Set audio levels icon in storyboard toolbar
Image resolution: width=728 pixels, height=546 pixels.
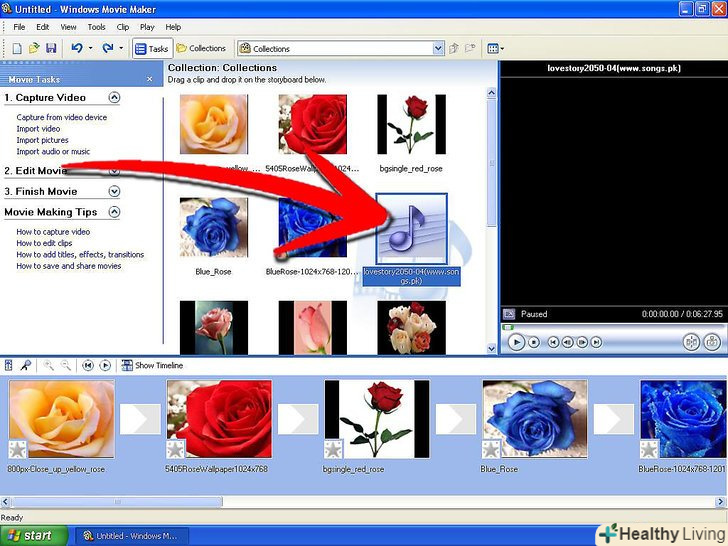8,365
